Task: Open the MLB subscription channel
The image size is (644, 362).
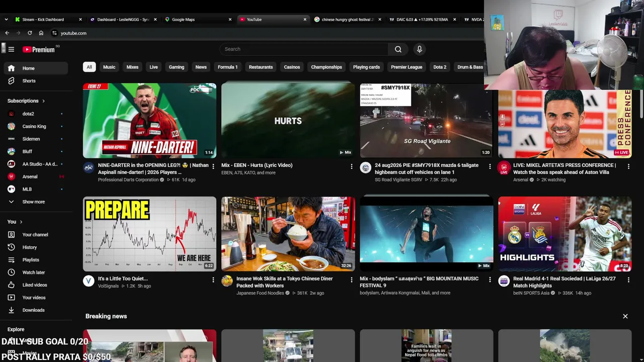Action: [36, 189]
